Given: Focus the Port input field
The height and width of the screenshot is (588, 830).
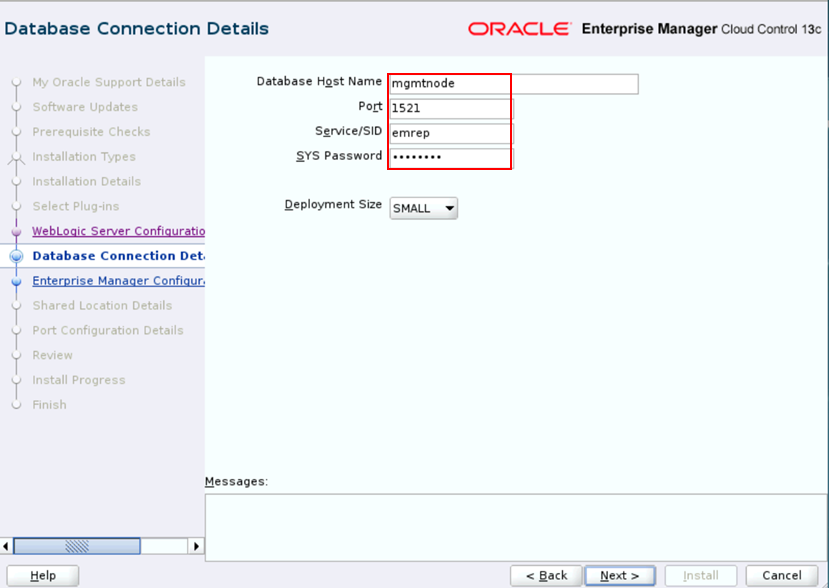Looking at the screenshot, I should [x=451, y=108].
